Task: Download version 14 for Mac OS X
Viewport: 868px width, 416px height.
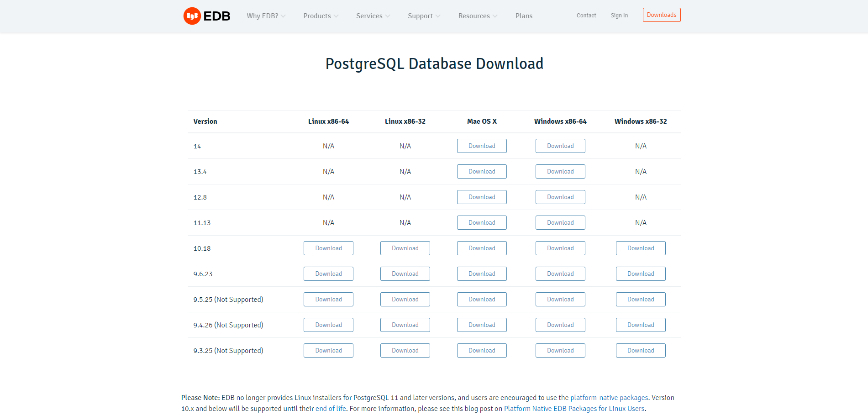Action: tap(482, 146)
